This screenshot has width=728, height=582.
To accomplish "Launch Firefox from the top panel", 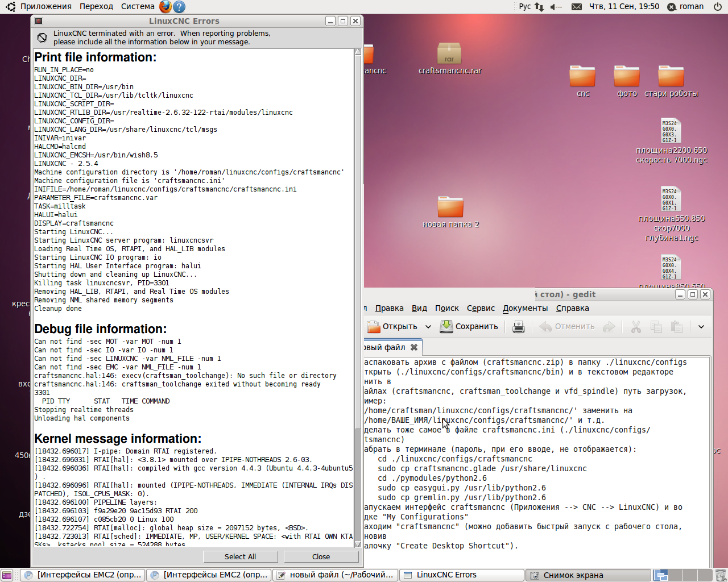I will coord(165,7).
